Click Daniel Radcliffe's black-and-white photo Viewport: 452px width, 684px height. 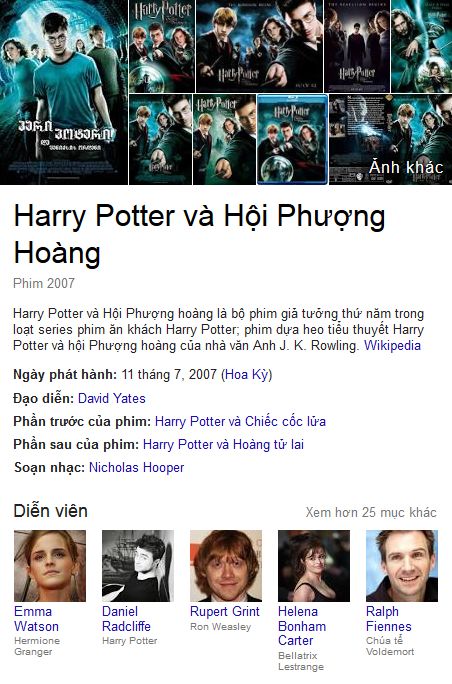138,566
